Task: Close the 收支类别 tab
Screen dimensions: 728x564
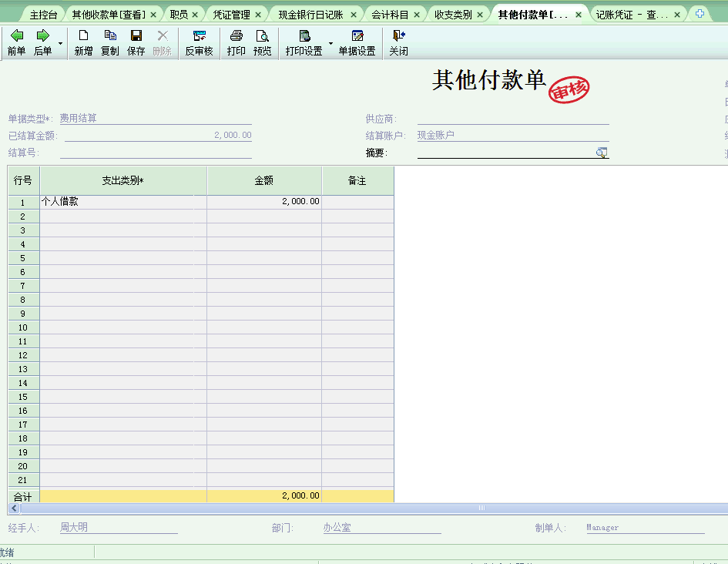Action: (x=480, y=15)
